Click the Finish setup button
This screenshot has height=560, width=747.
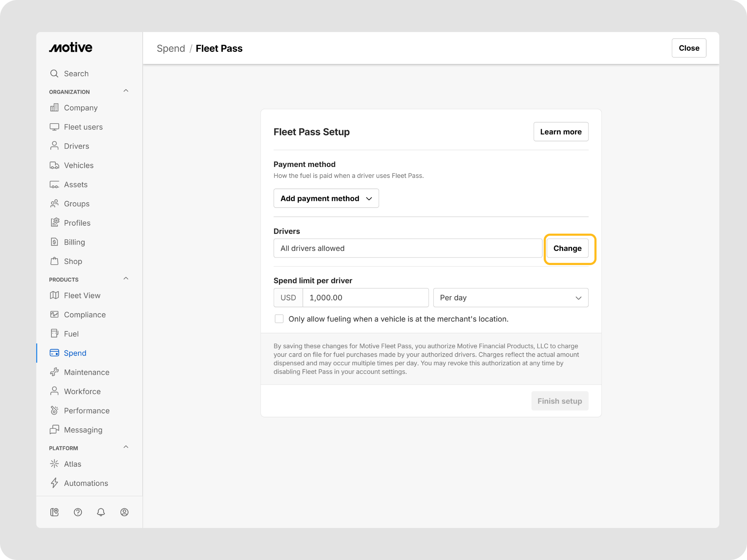tap(560, 401)
